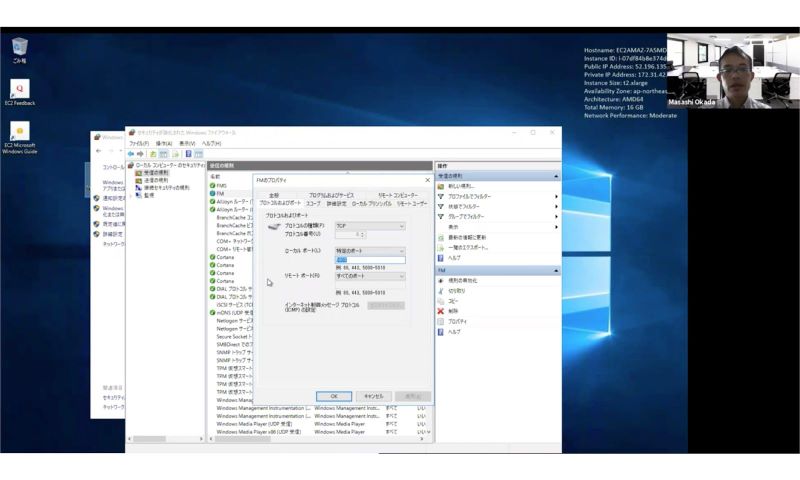Click ヘルプ under 受信の規則 actions section
The image size is (800, 480).
(454, 258)
